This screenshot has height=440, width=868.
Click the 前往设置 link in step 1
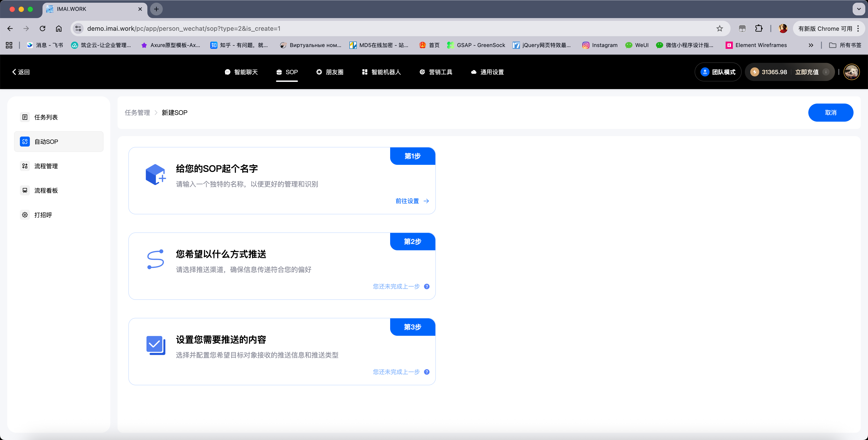tap(407, 201)
